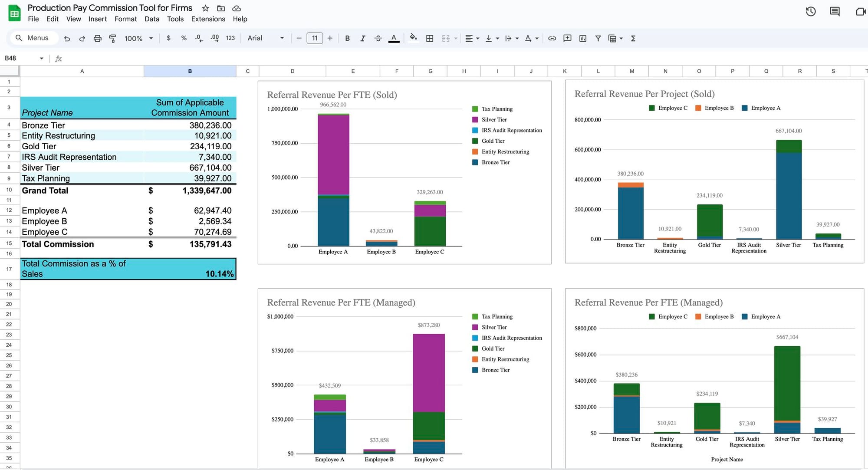Image resolution: width=868 pixels, height=470 pixels.
Task: Expand the Name box dropdown arrow
Action: tap(42, 58)
